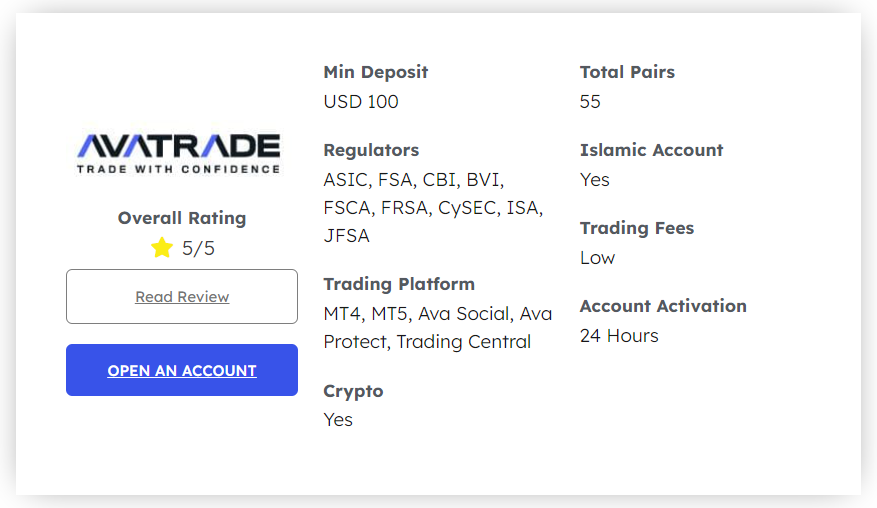
Task: Click the OPEN AN ACCOUNT button
Action: click(182, 370)
